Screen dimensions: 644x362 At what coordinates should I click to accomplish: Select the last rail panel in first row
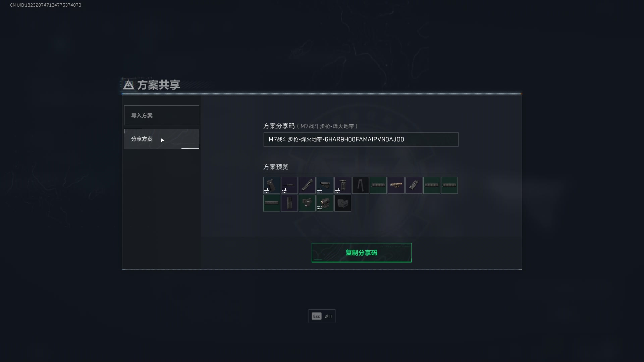pyautogui.click(x=449, y=185)
